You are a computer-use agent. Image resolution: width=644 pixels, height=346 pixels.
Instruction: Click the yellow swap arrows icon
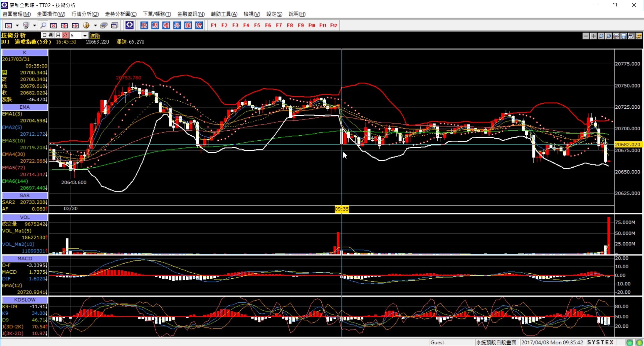(639, 36)
